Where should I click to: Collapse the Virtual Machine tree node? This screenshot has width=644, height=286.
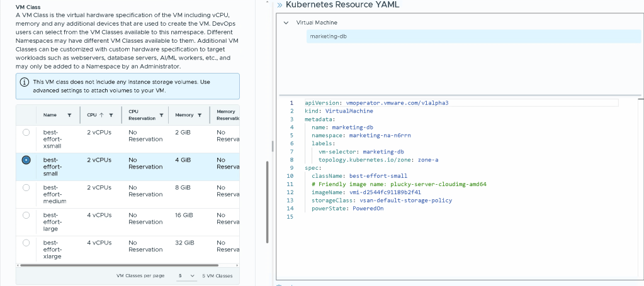pyautogui.click(x=286, y=23)
